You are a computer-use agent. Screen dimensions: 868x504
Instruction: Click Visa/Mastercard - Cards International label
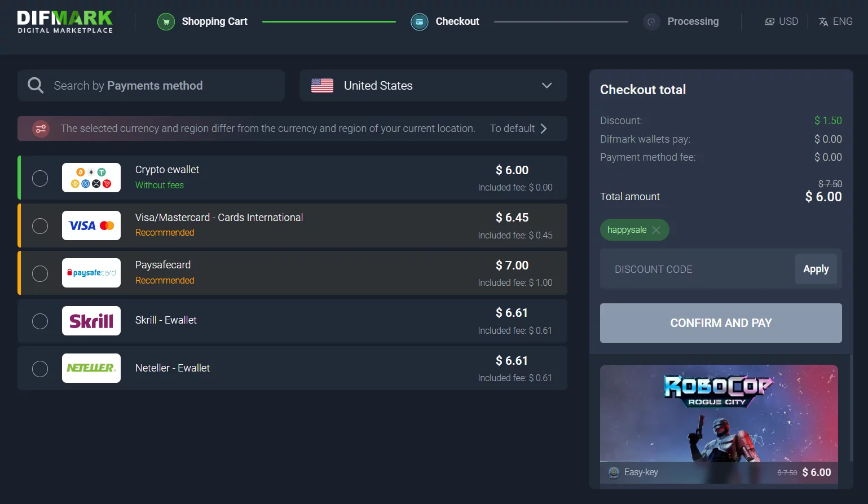click(x=219, y=218)
